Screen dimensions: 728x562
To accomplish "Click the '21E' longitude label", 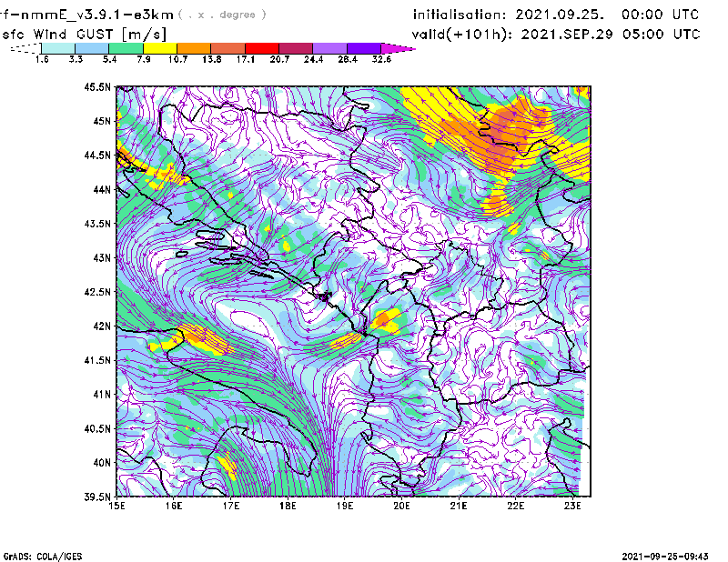I will pos(459,506).
